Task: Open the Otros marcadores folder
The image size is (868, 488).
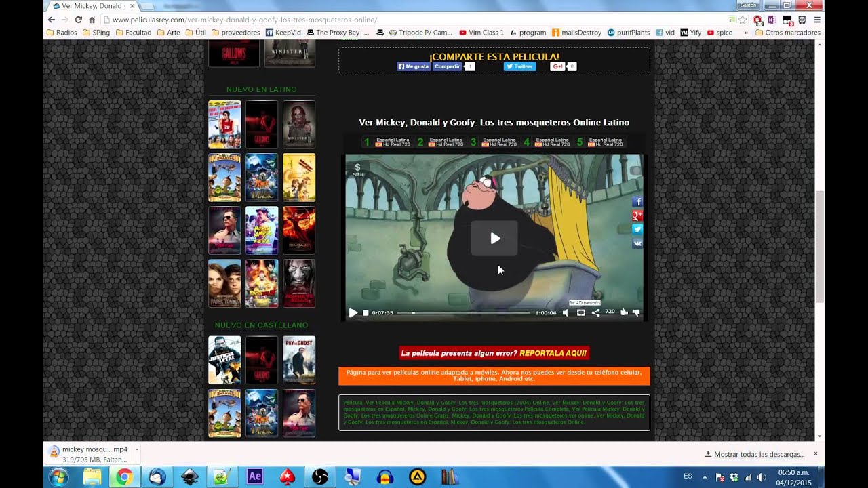Action: coord(788,32)
